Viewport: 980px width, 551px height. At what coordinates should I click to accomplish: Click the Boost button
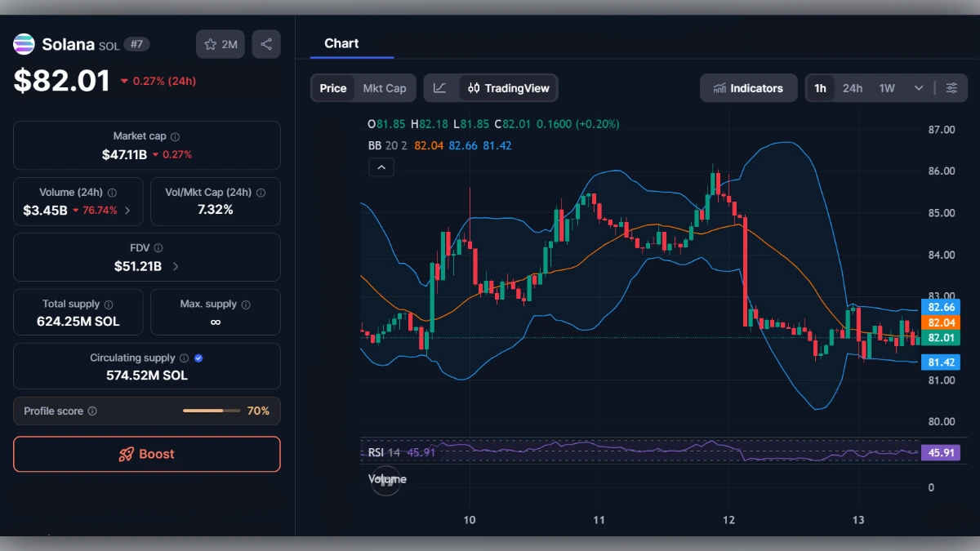pyautogui.click(x=146, y=454)
